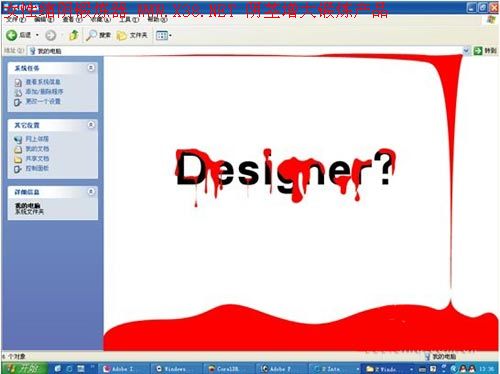Open the File (文件) menu
This screenshot has width=500, height=374.
pos(15,20)
